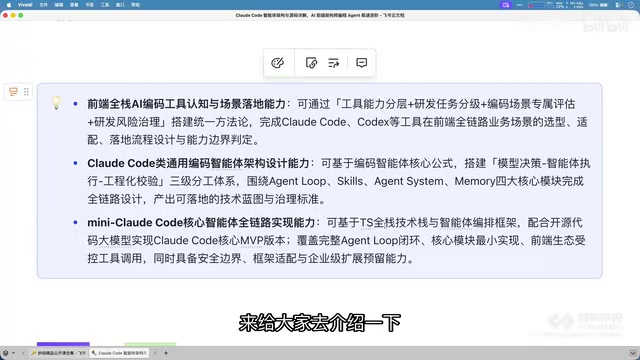The width and height of the screenshot is (640, 360).
Task: Open the Apple menu
Action: (x=9, y=5)
